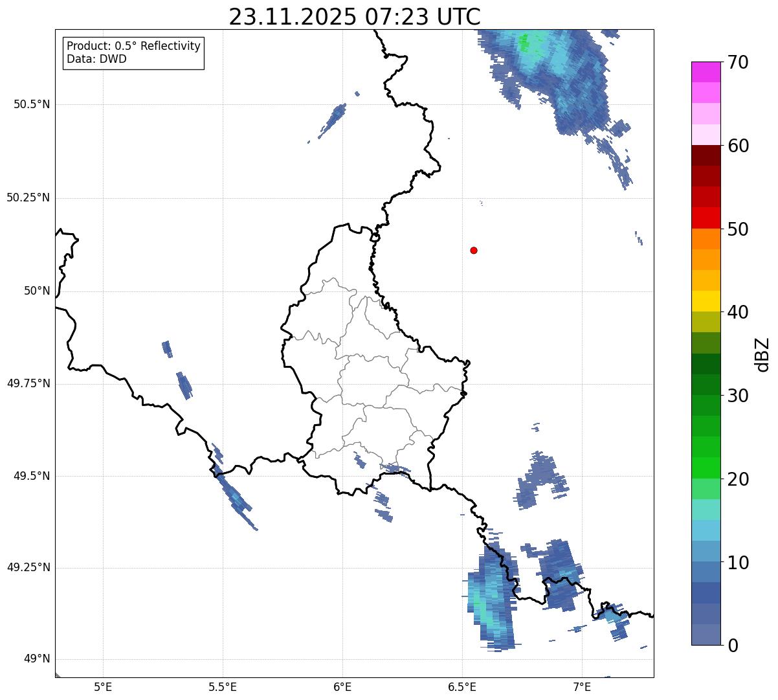Click the colorbar tick label 10
Image resolution: width=778 pixels, height=700 pixels.
tap(739, 563)
